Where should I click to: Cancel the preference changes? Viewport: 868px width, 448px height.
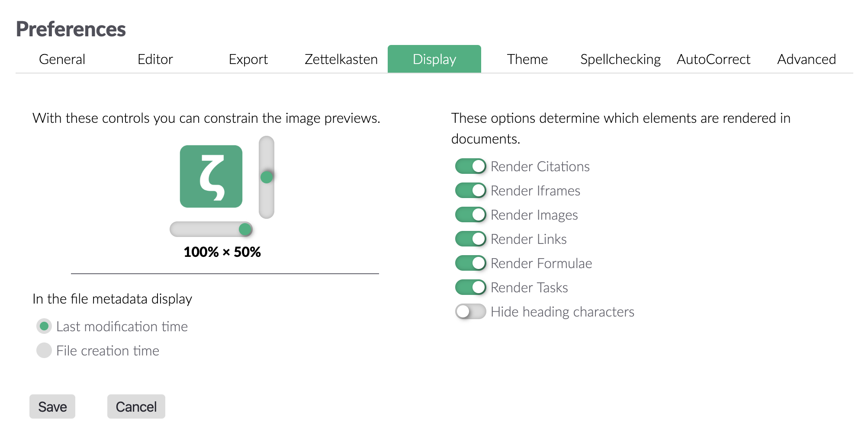(x=136, y=406)
